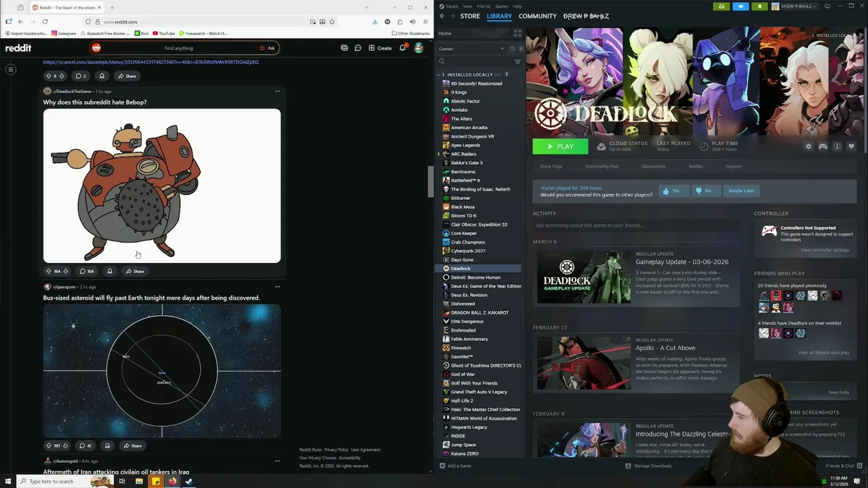Click Reddit Find anything search field
868x488 pixels.
(178, 48)
